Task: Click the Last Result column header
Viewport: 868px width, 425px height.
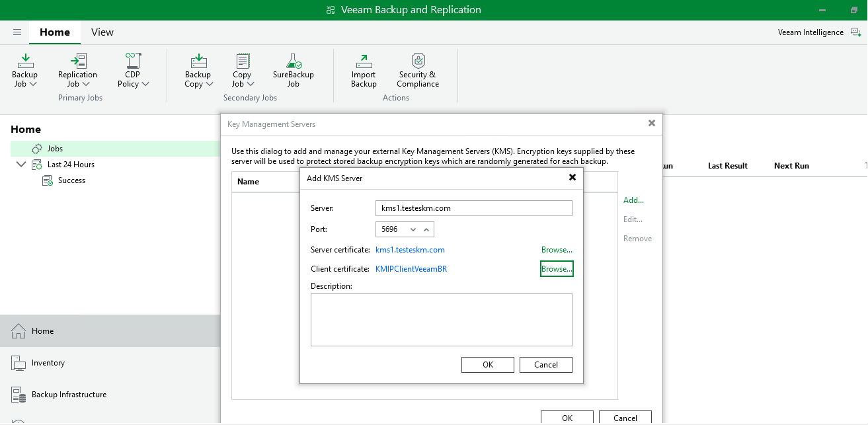Action: click(x=728, y=166)
